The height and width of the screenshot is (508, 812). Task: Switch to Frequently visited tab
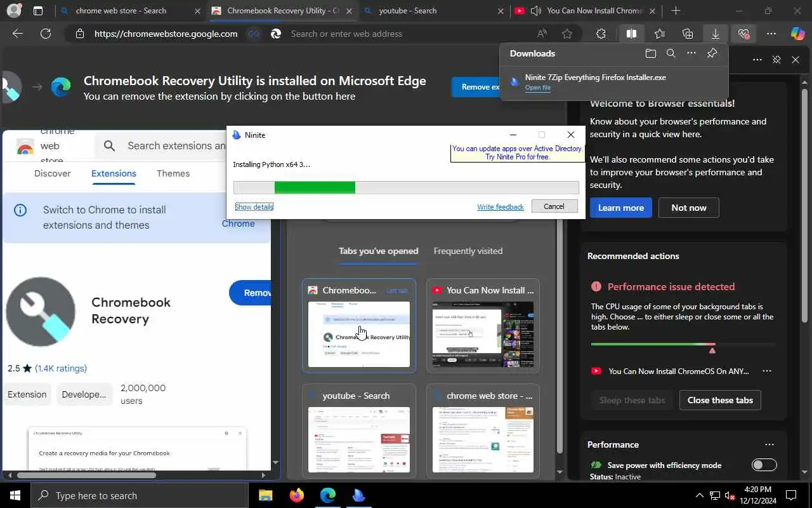point(468,251)
